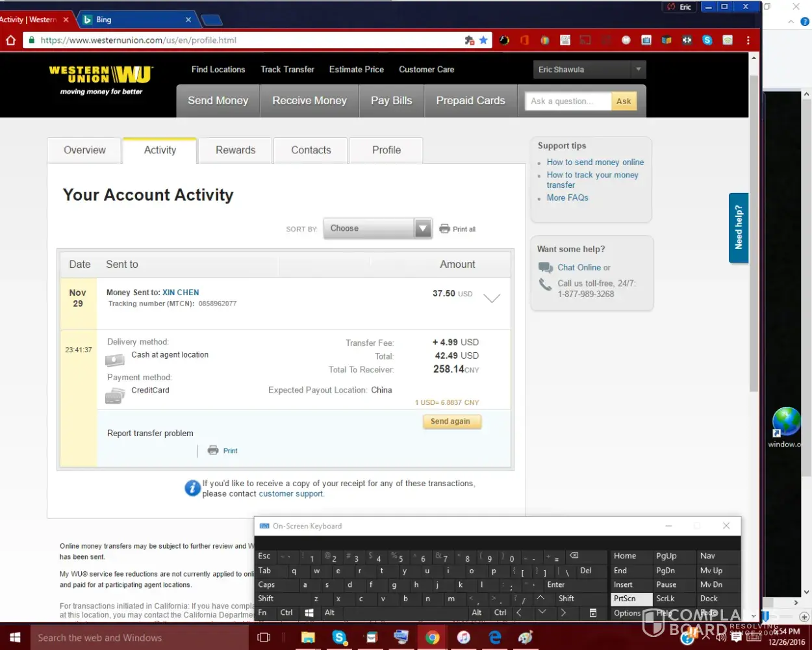Click the chat bubble icon for Chat Online

click(546, 268)
